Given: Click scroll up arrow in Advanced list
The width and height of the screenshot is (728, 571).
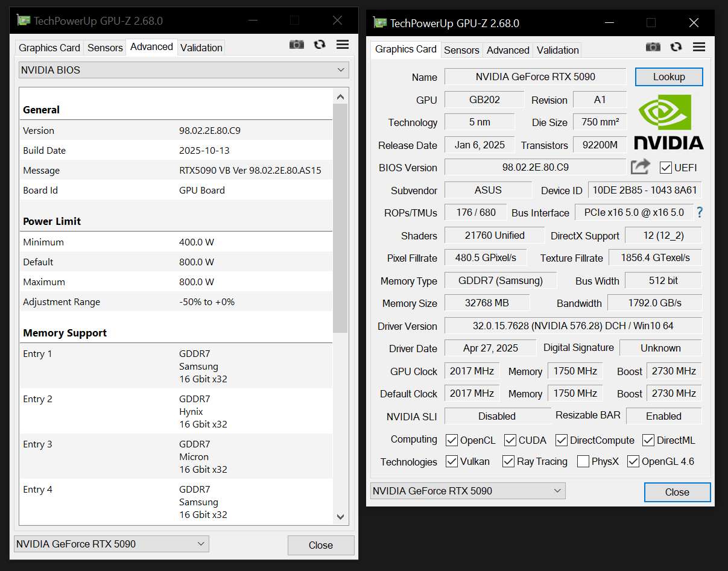Looking at the screenshot, I should tap(340, 96).
